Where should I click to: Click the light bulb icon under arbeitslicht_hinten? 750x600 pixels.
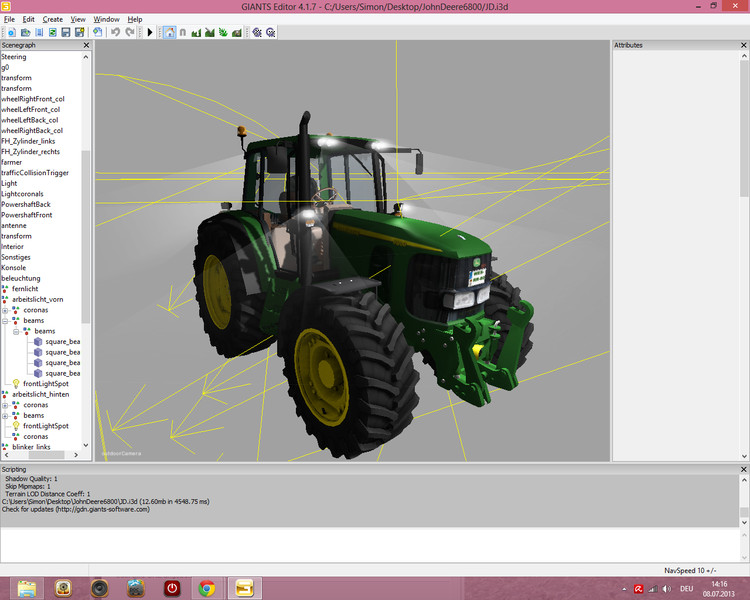point(16,426)
